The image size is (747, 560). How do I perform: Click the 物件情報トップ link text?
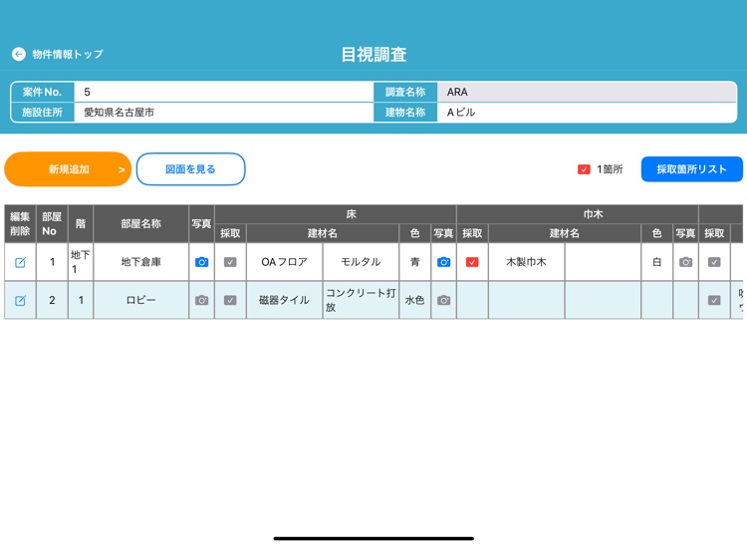click(x=68, y=55)
